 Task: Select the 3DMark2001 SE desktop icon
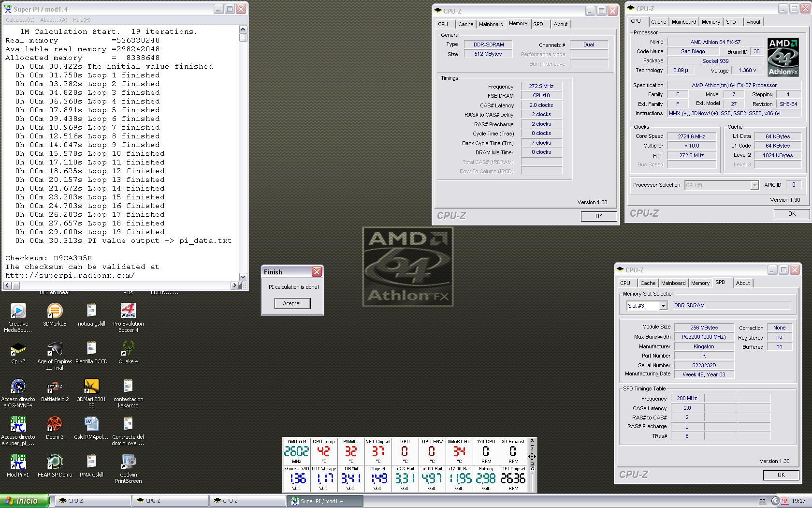(91, 393)
